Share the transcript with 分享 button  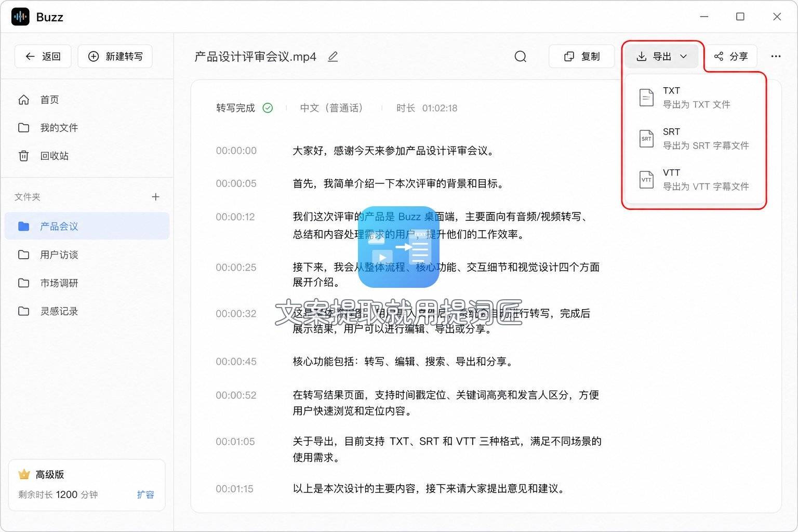[731, 56]
